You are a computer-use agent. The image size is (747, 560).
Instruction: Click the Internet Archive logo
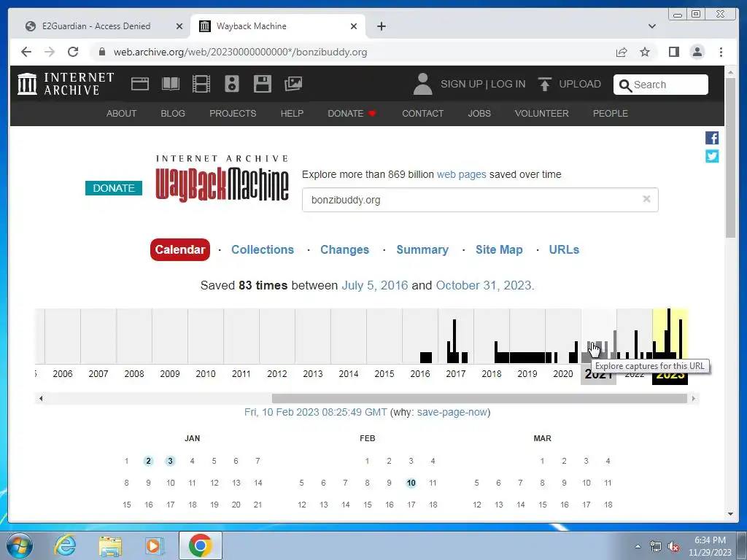[66, 84]
